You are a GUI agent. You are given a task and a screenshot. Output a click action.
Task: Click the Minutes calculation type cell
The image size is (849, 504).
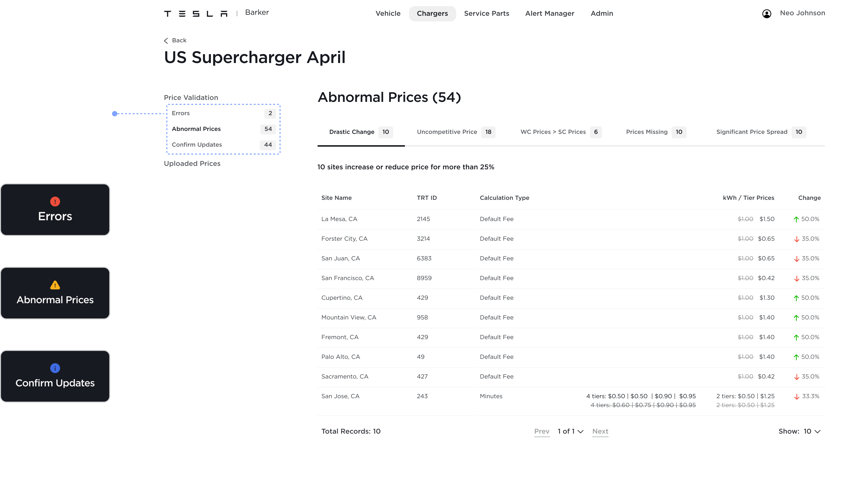(491, 397)
